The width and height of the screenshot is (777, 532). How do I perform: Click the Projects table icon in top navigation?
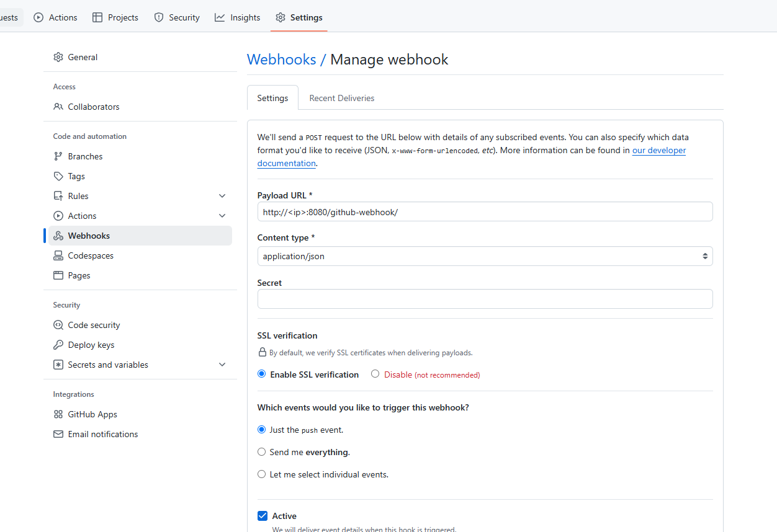97,17
